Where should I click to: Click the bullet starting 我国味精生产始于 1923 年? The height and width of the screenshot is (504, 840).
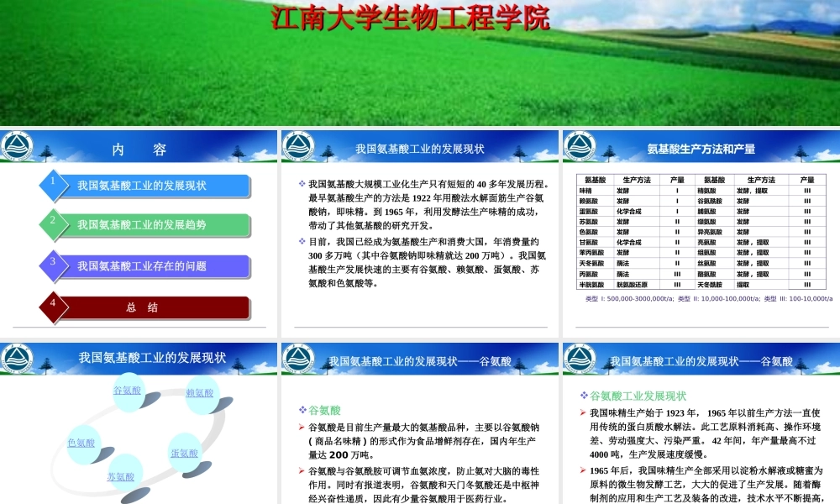pos(705,433)
